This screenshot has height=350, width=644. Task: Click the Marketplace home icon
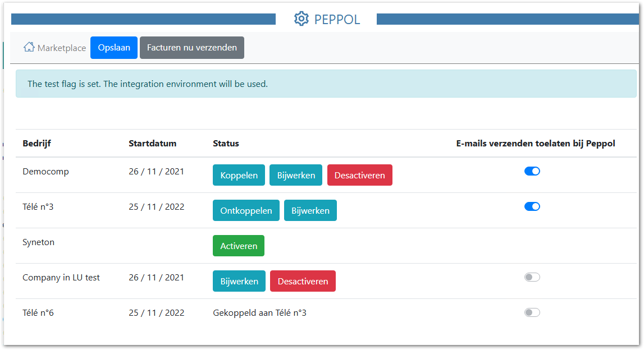[x=29, y=47]
